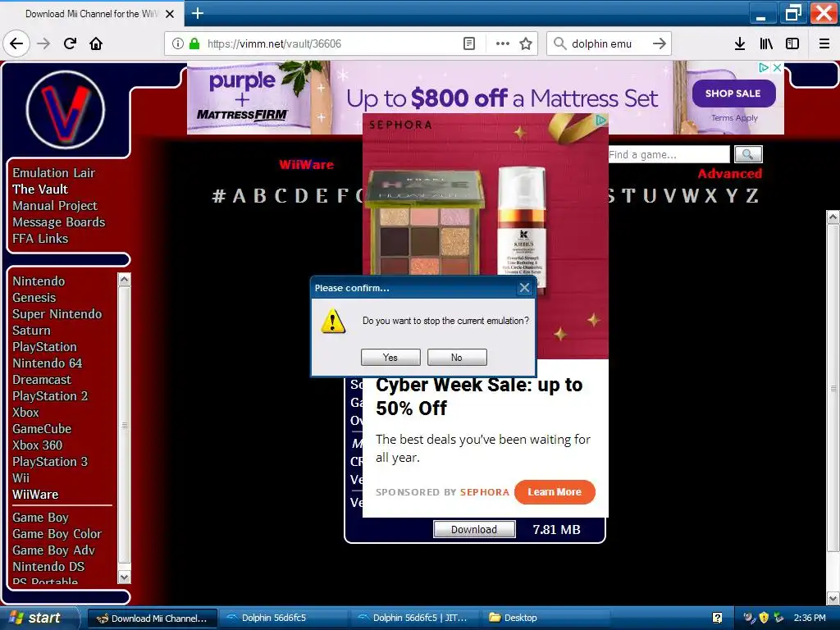The height and width of the screenshot is (630, 840).
Task: Click the warning triangle icon in dialog
Action: (x=333, y=321)
